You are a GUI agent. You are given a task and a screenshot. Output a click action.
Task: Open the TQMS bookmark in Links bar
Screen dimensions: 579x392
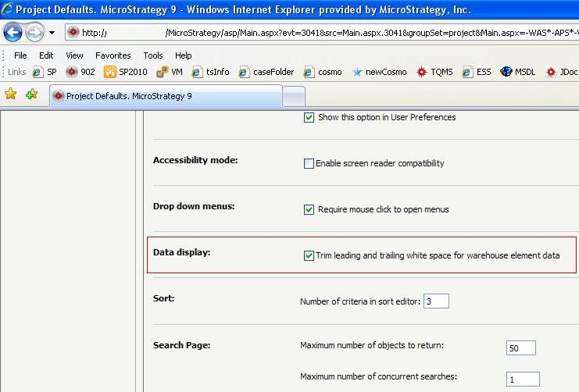[435, 72]
